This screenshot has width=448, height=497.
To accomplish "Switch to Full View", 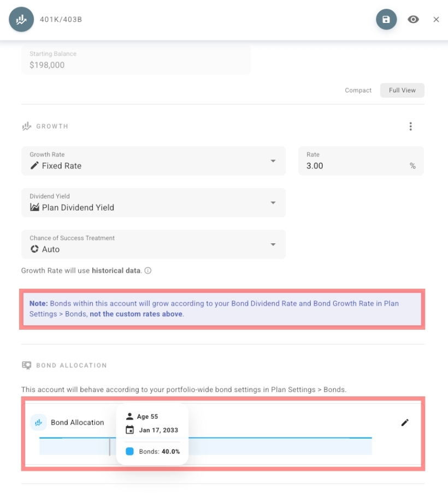I will (x=402, y=90).
